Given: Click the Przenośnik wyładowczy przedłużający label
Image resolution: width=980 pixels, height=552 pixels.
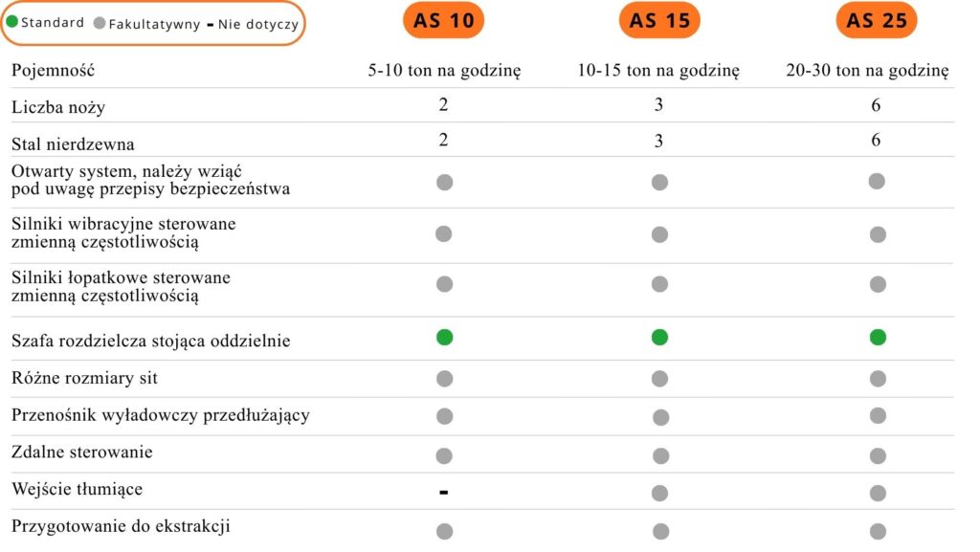Looking at the screenshot, I should (x=160, y=415).
